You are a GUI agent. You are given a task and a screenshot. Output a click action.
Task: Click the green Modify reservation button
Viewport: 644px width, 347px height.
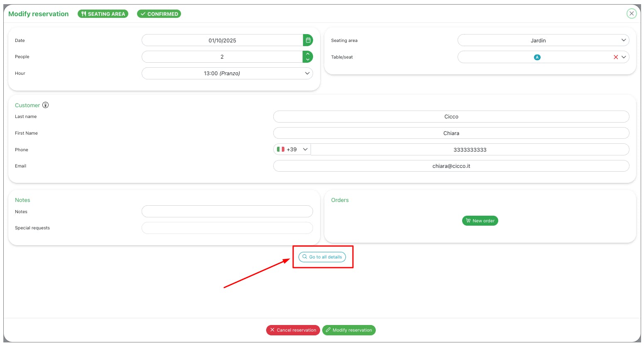click(x=349, y=330)
